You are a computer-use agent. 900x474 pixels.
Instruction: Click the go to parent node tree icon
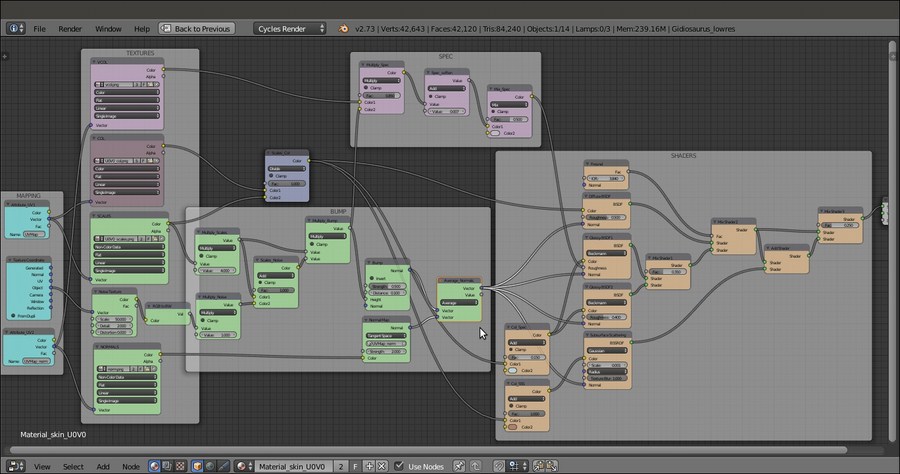(476, 466)
